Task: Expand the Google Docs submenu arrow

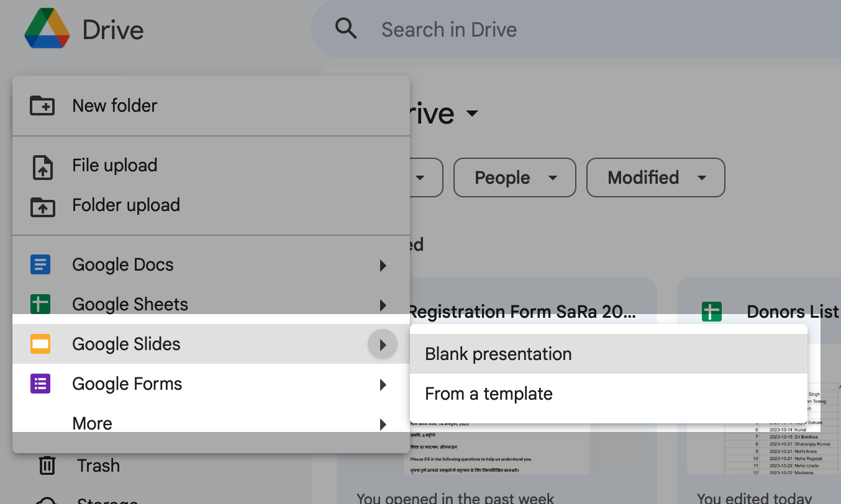Action: click(383, 266)
